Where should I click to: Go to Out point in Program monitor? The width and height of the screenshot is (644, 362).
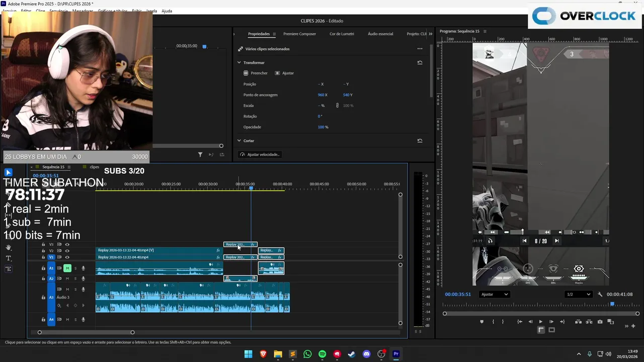[x=562, y=322]
